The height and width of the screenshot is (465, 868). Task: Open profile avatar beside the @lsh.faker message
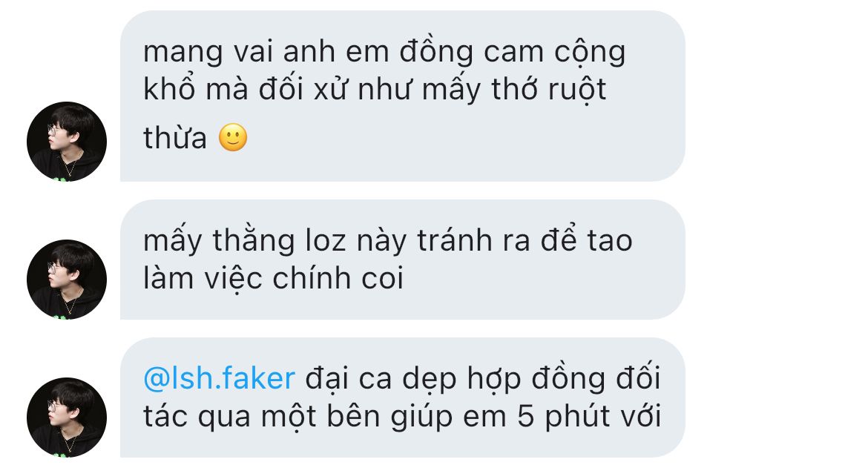pyautogui.click(x=67, y=418)
